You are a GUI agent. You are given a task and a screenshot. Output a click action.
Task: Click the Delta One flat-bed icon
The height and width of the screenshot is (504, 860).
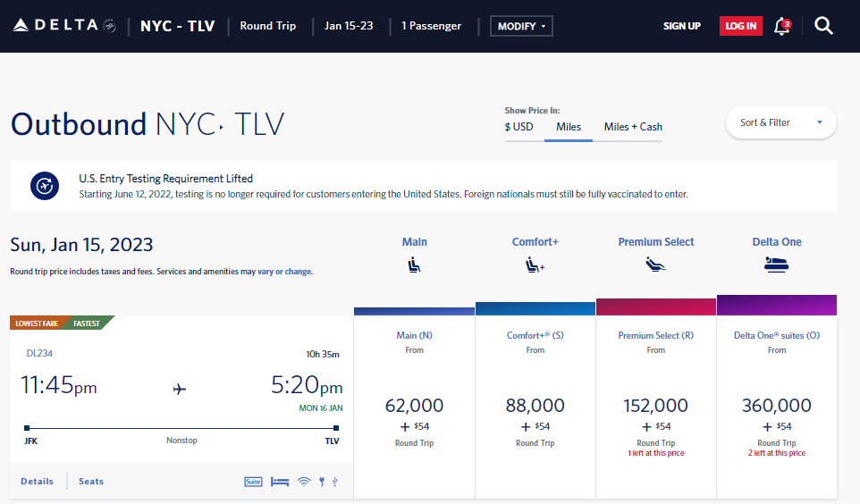(776, 265)
